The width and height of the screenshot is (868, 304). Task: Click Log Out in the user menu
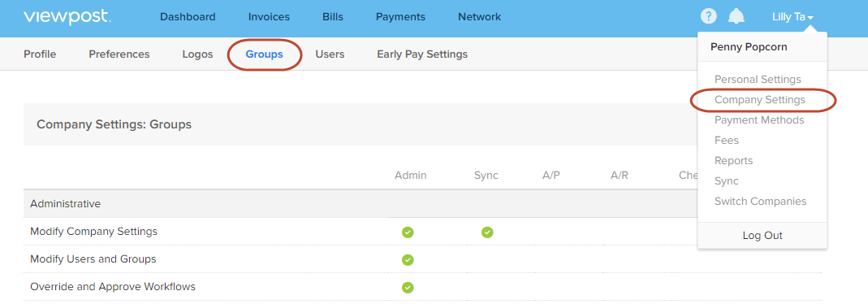click(x=762, y=236)
